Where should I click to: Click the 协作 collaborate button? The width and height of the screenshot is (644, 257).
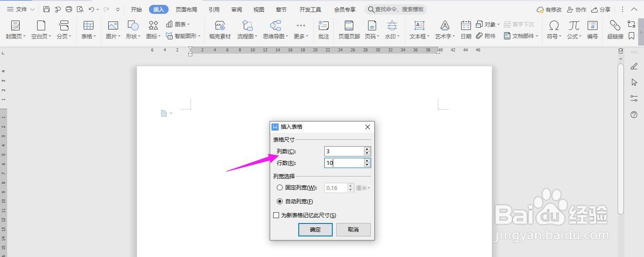(576, 9)
